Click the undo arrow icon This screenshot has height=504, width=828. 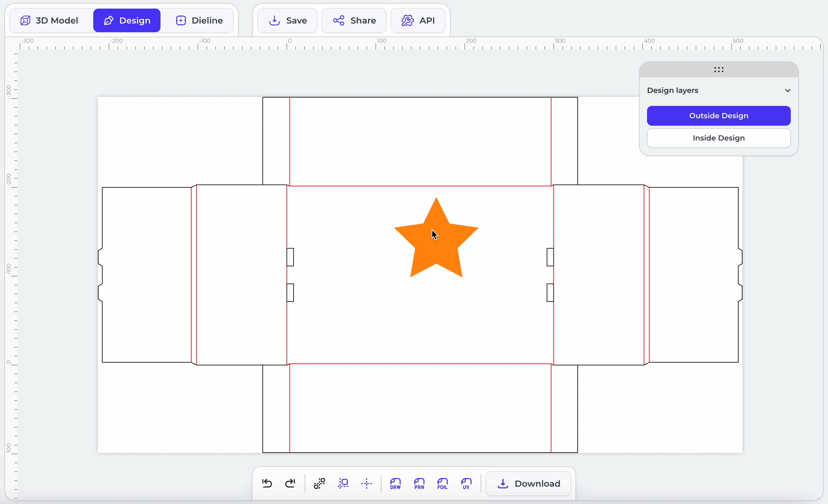point(267,483)
